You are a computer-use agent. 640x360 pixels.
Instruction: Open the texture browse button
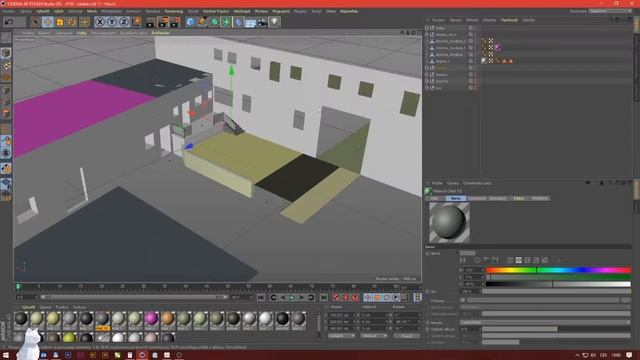[x=626, y=300]
